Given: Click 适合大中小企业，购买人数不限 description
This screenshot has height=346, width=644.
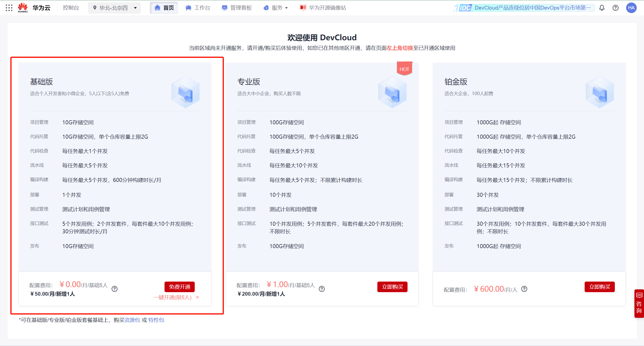Looking at the screenshot, I should click(x=269, y=93).
